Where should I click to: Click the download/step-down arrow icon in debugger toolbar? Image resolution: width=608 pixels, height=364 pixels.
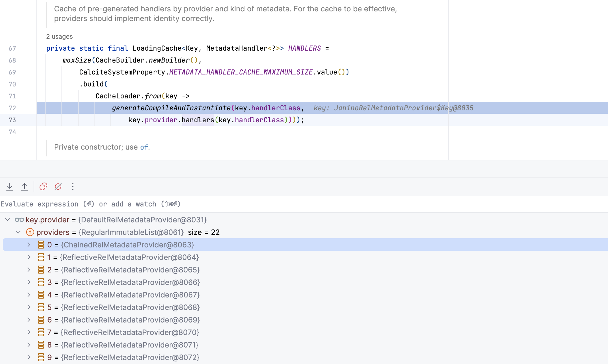10,187
